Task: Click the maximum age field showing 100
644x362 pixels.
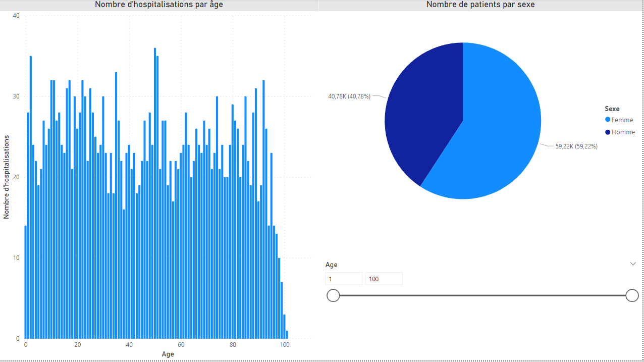Action: (x=384, y=279)
